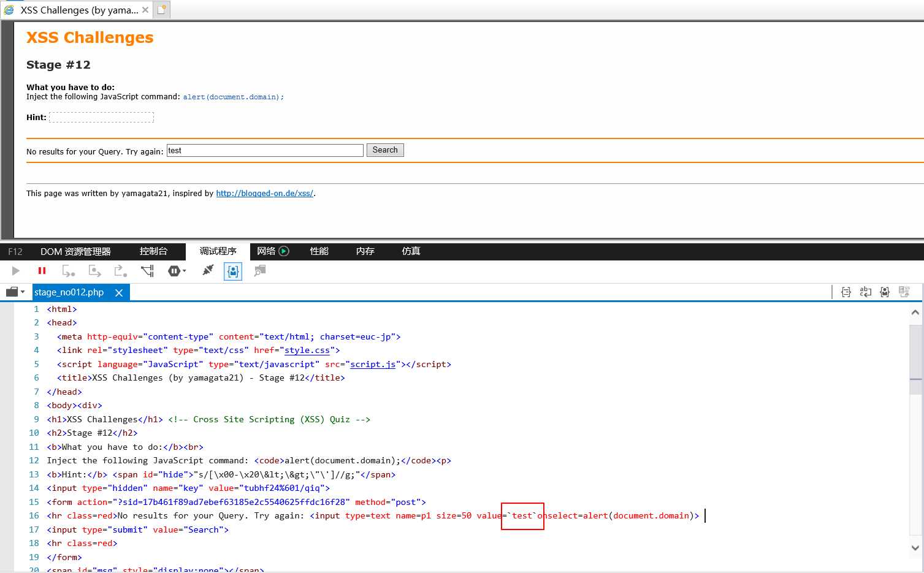Click the XSS Challenges page heading
924x573 pixels.
90,37
